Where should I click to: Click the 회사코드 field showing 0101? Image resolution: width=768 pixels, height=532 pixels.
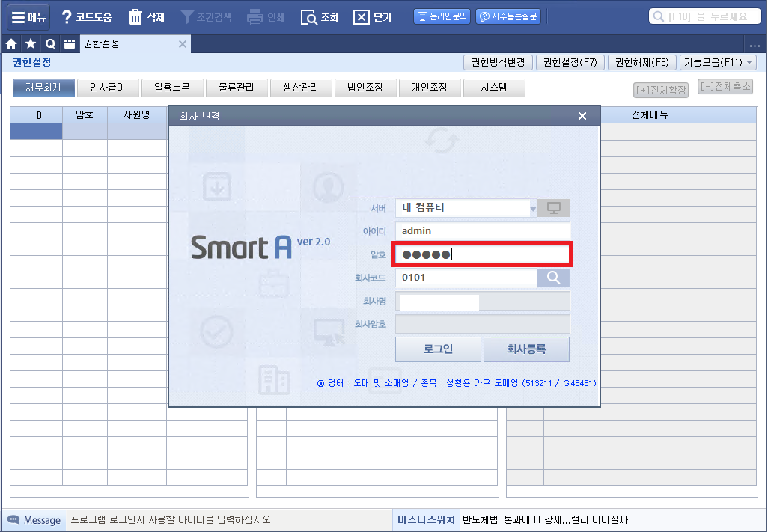pyautogui.click(x=466, y=278)
